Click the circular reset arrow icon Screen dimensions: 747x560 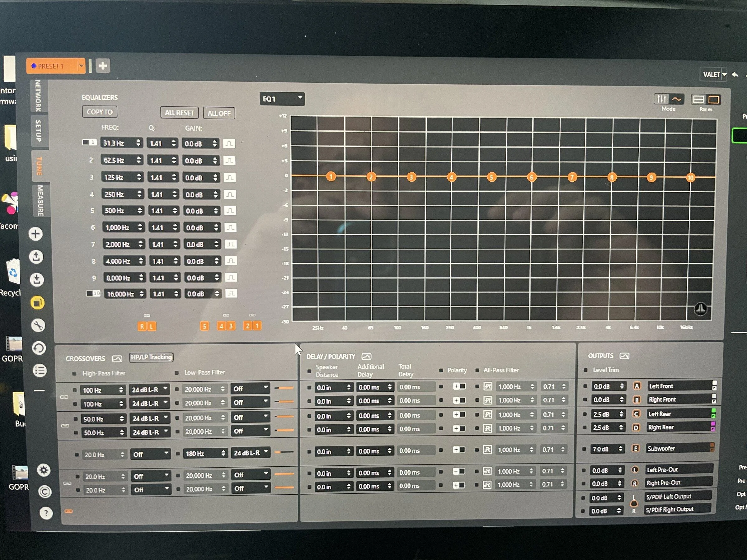pos(39,348)
